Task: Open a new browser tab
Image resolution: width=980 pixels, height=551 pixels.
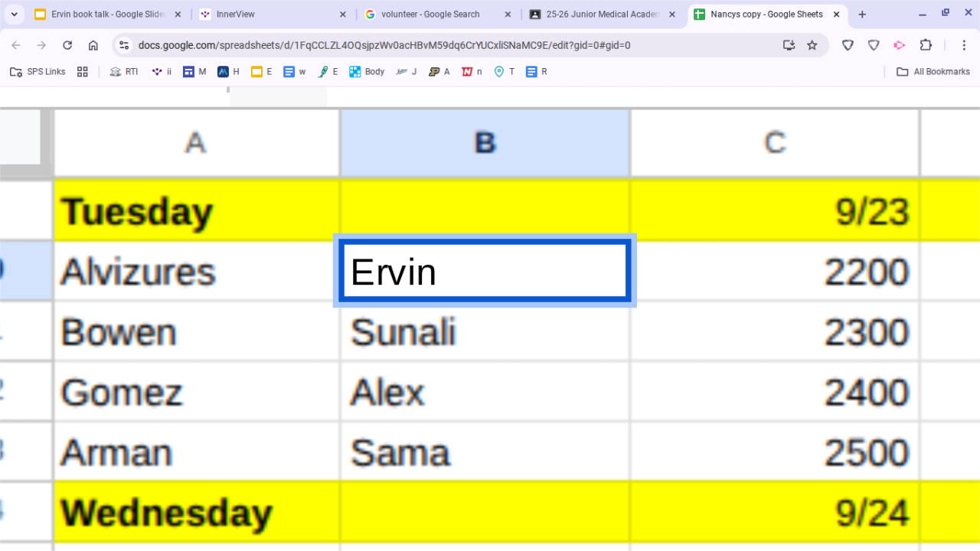Action: (x=862, y=15)
